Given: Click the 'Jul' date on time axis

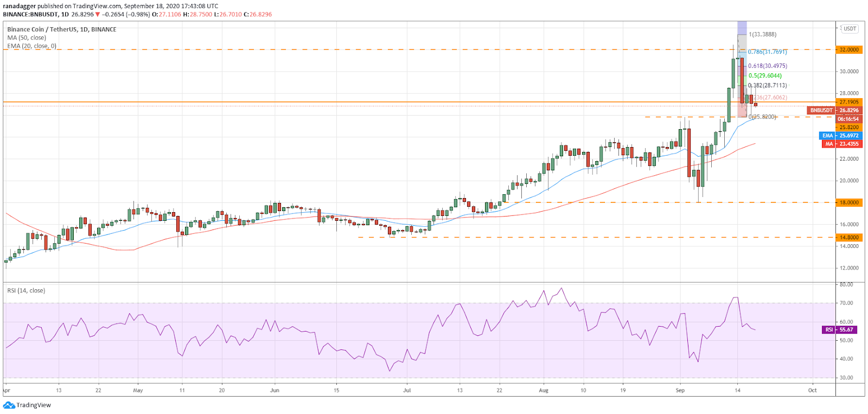Looking at the screenshot, I should click(x=407, y=390).
